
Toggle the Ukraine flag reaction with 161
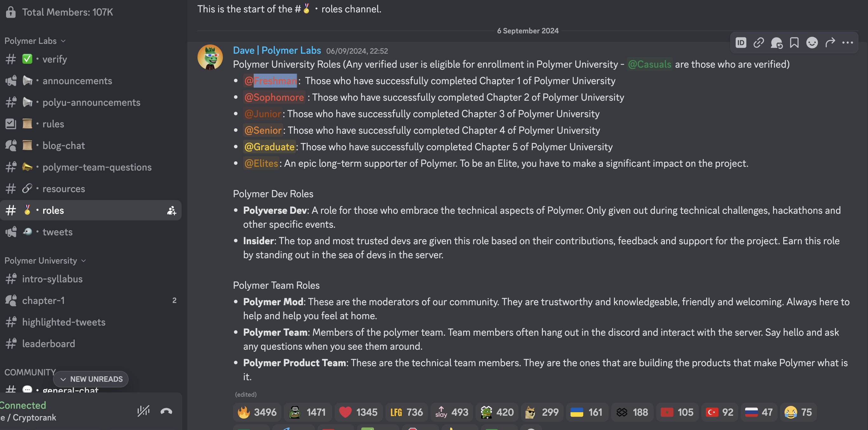(x=587, y=412)
